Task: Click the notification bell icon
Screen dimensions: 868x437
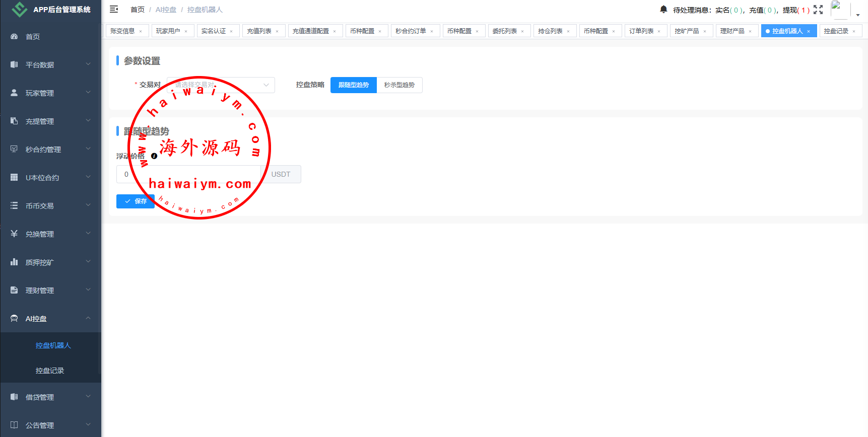Action: click(663, 10)
